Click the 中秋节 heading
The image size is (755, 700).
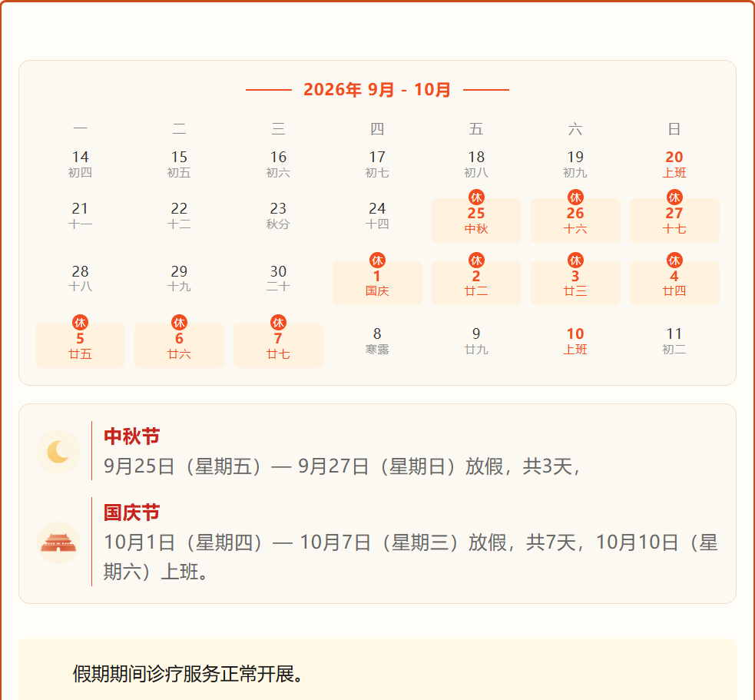pos(131,436)
